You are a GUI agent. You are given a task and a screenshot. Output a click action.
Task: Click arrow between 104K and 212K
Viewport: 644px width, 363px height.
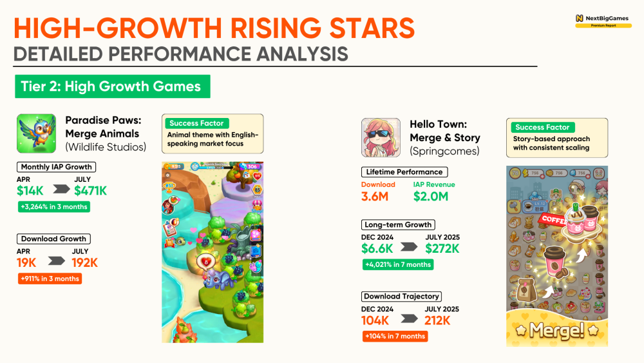pos(409,319)
